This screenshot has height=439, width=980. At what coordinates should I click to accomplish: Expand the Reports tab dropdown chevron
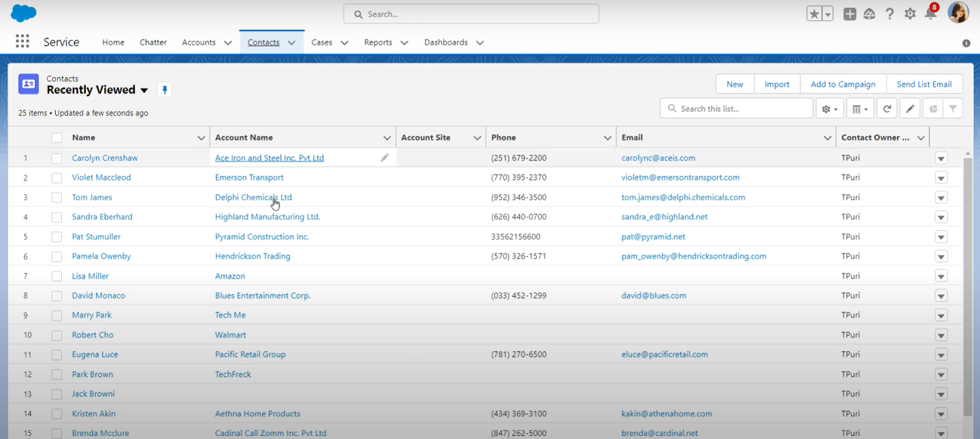(404, 43)
